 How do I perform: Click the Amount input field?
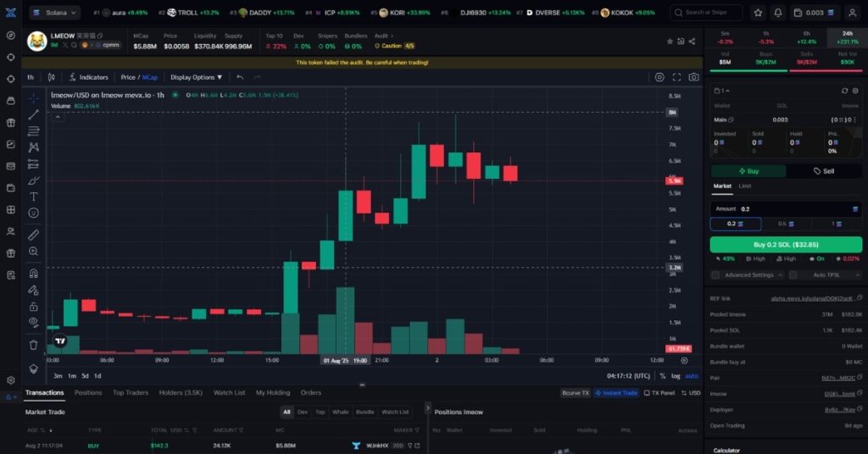786,209
